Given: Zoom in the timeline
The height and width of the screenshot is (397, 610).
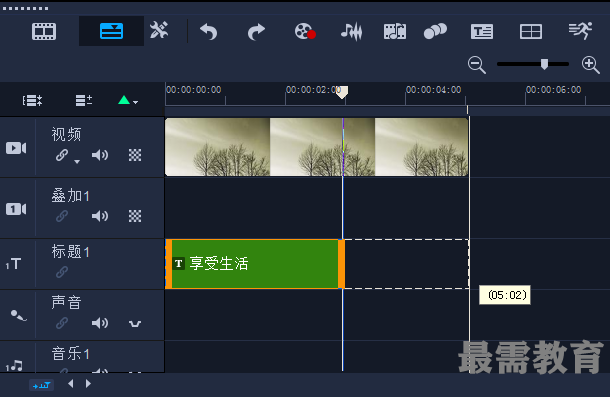Looking at the screenshot, I should coord(591,65).
